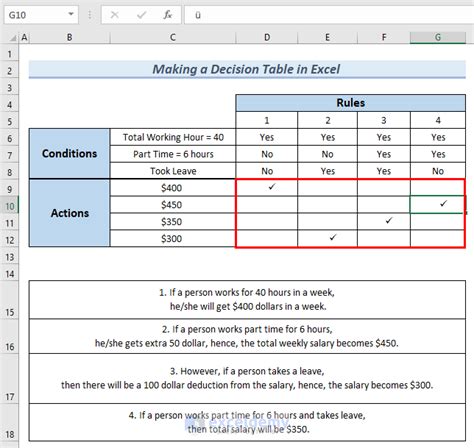474x448 pixels.
Task: Select row 5 header
Action: [x=9, y=121]
